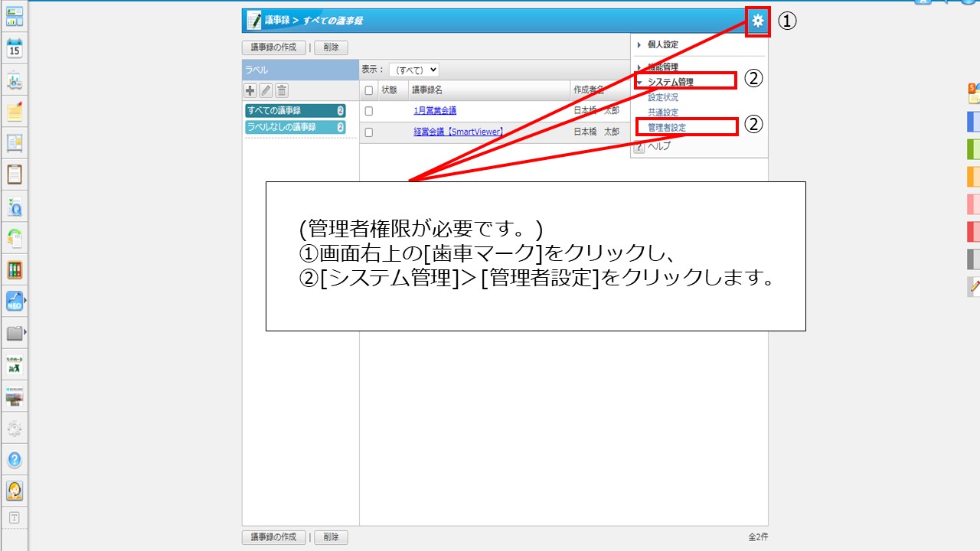The image size is (980, 551).
Task: Click the 議事録名 column header
Action: click(427, 90)
